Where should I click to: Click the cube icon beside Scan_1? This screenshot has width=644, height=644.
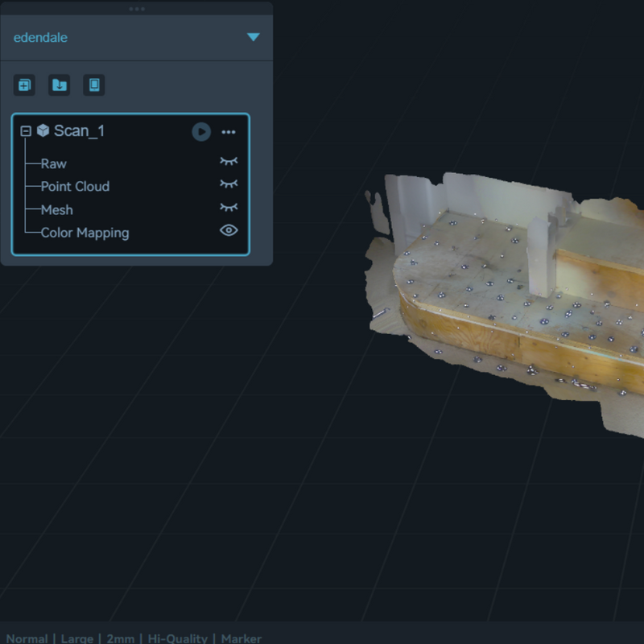click(x=43, y=130)
